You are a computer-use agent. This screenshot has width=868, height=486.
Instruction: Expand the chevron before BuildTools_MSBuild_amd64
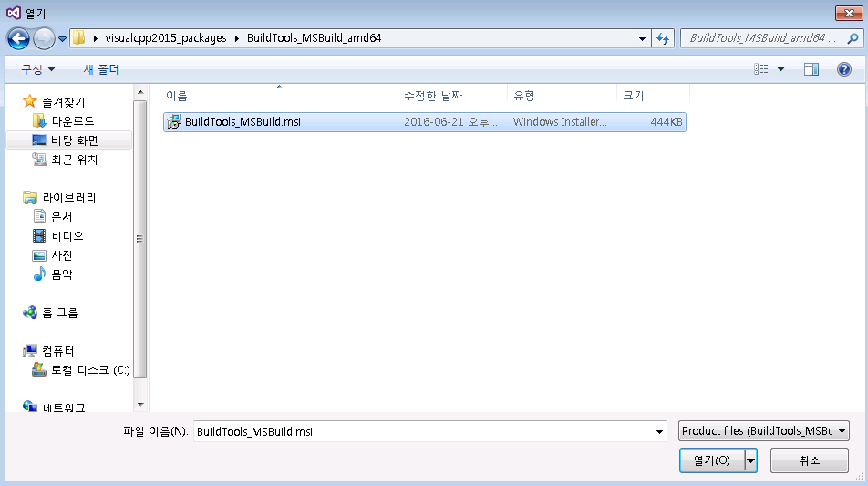click(x=237, y=38)
